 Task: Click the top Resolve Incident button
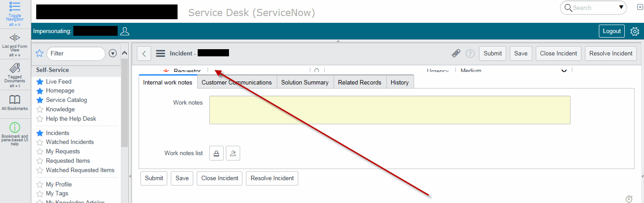coord(611,53)
